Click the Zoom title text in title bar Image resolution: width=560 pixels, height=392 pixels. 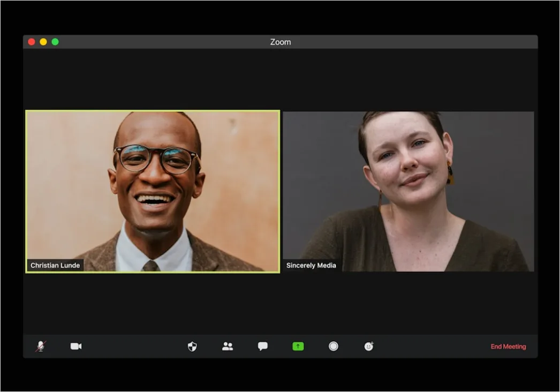(x=281, y=42)
